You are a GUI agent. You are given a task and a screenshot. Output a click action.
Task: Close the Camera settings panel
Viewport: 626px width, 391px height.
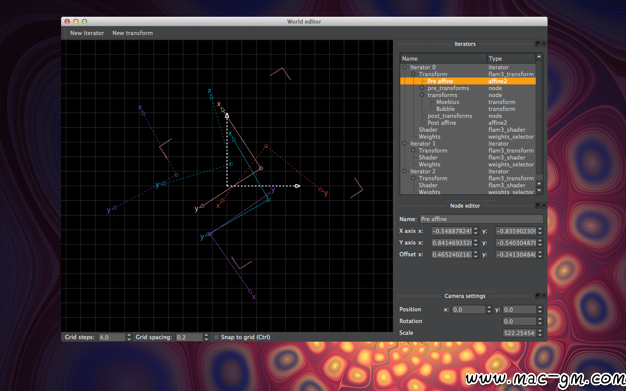[543, 296]
